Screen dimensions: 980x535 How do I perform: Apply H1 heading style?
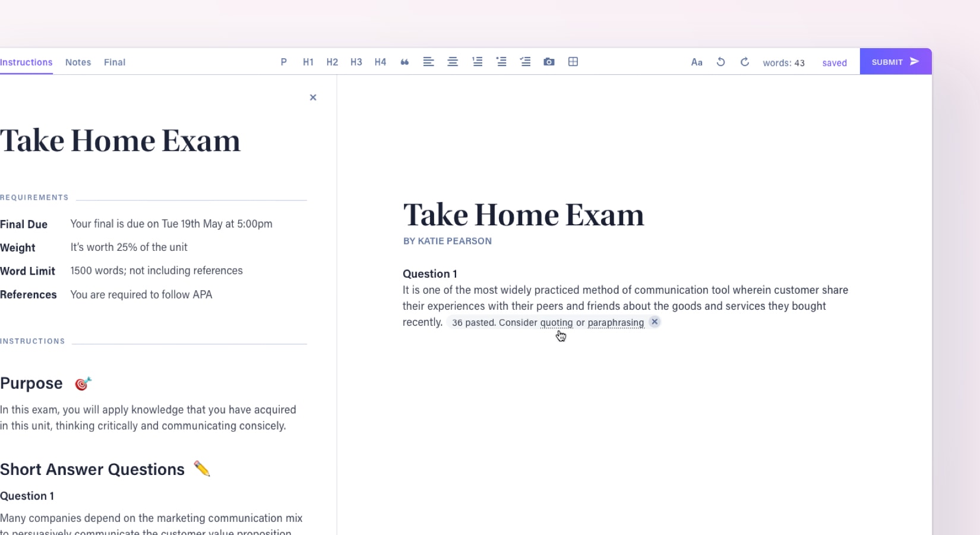308,62
